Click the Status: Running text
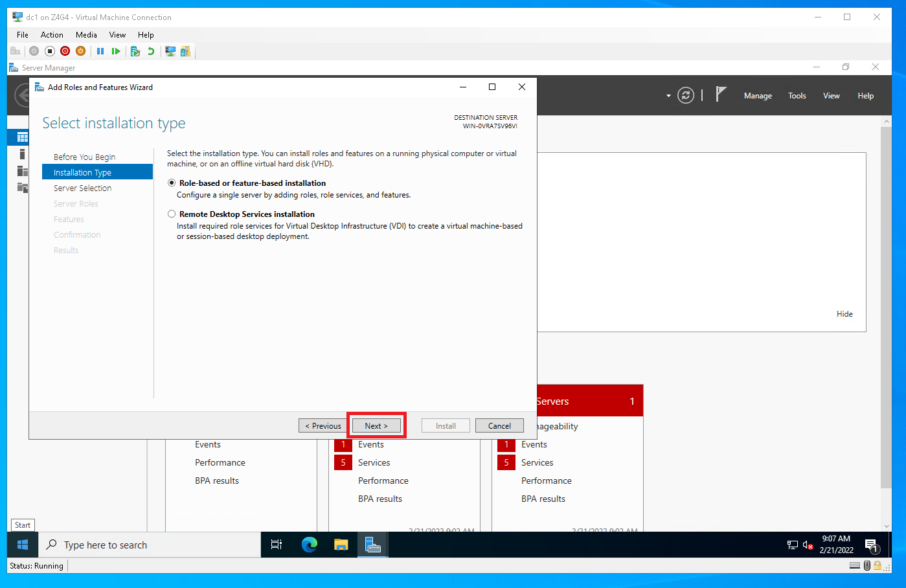 36,566
